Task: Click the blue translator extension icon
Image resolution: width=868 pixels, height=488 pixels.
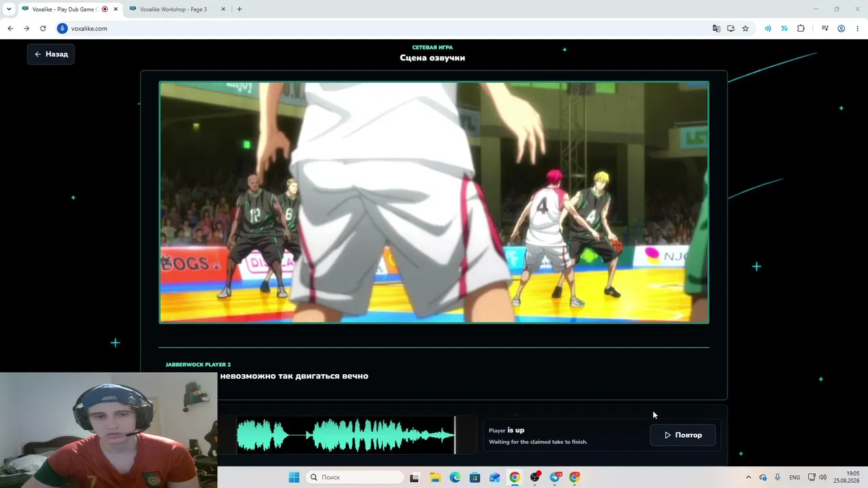Action: (784, 28)
